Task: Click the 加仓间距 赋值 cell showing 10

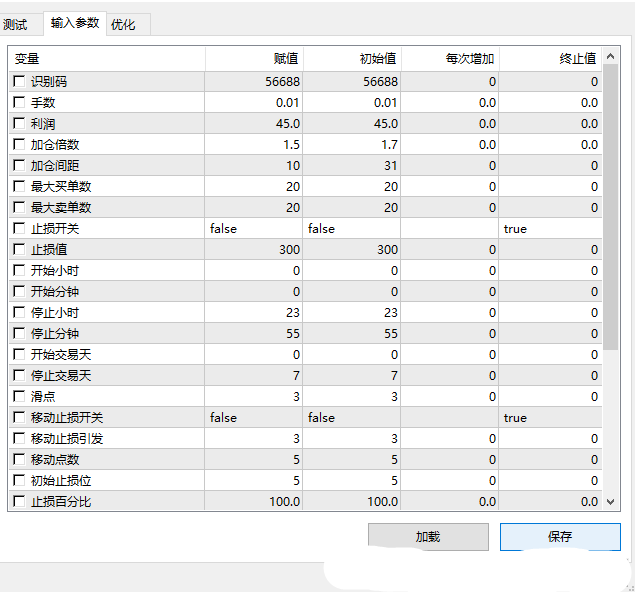Action: pos(254,166)
